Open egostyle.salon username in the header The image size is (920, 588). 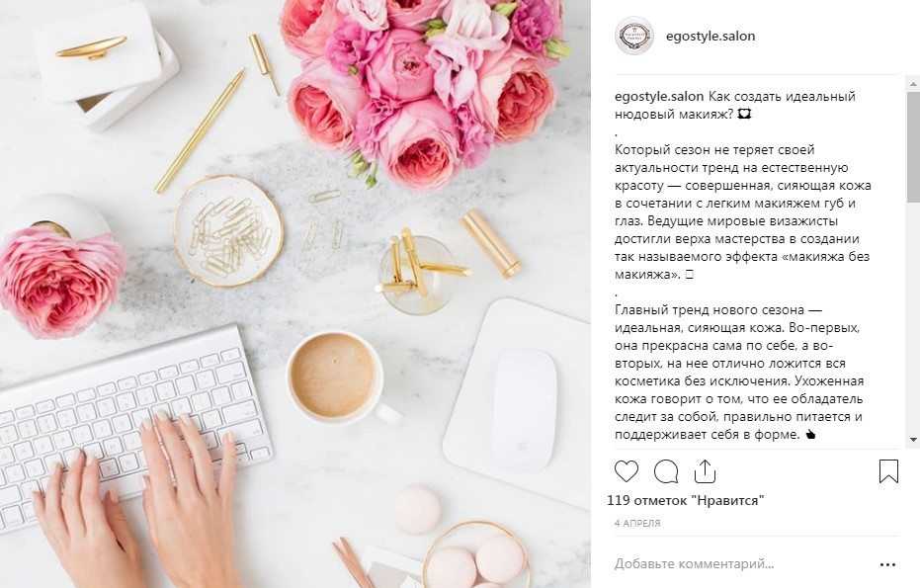click(x=710, y=36)
